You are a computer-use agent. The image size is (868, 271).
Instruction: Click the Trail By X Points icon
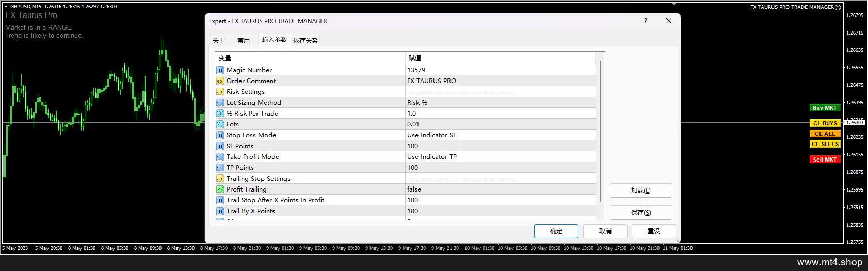[220, 211]
